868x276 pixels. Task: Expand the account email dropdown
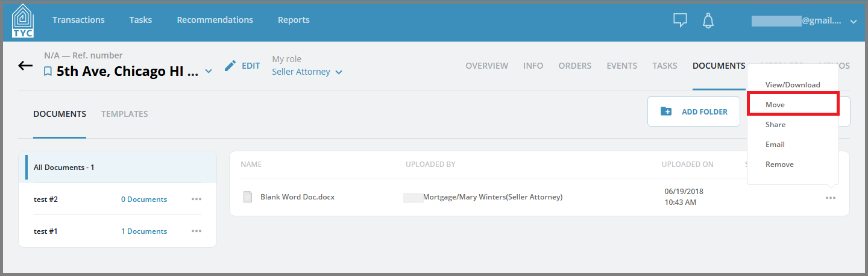point(853,21)
